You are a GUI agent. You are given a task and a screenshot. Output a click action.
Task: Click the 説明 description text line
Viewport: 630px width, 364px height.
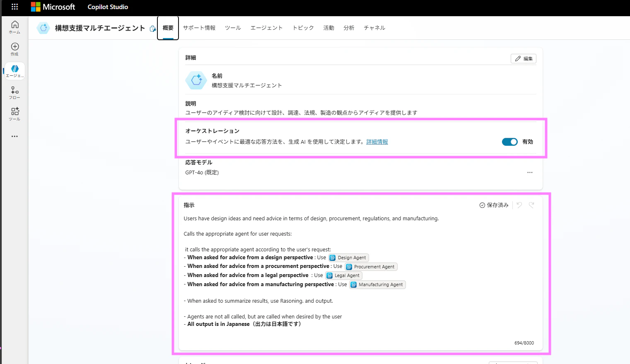click(301, 113)
